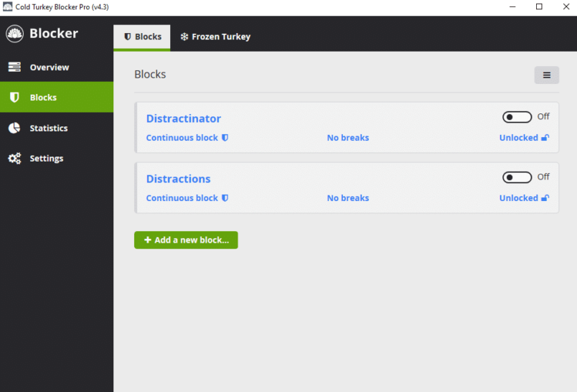Turn on the Distractinator block toggle
577x392 pixels.
[x=517, y=117]
